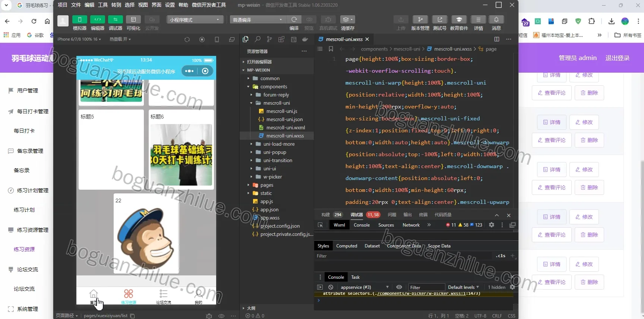Switch to the Network devtools tab
This screenshot has width=644, height=319.
pos(411,225)
